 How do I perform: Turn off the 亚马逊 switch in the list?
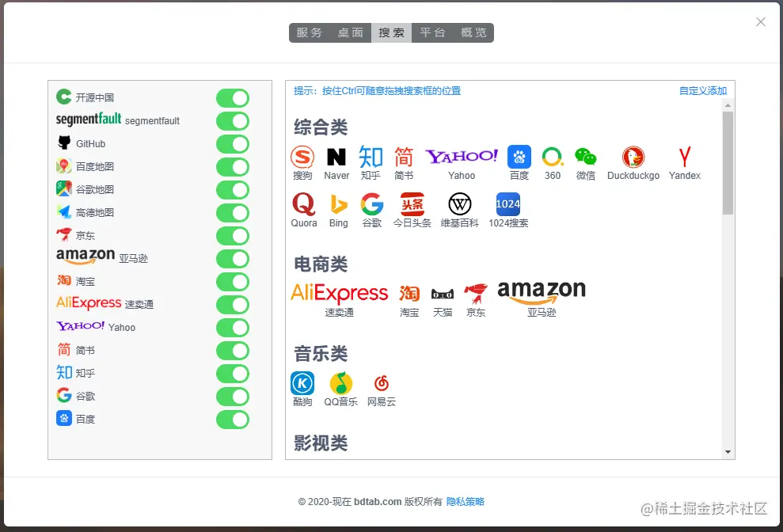pos(233,259)
